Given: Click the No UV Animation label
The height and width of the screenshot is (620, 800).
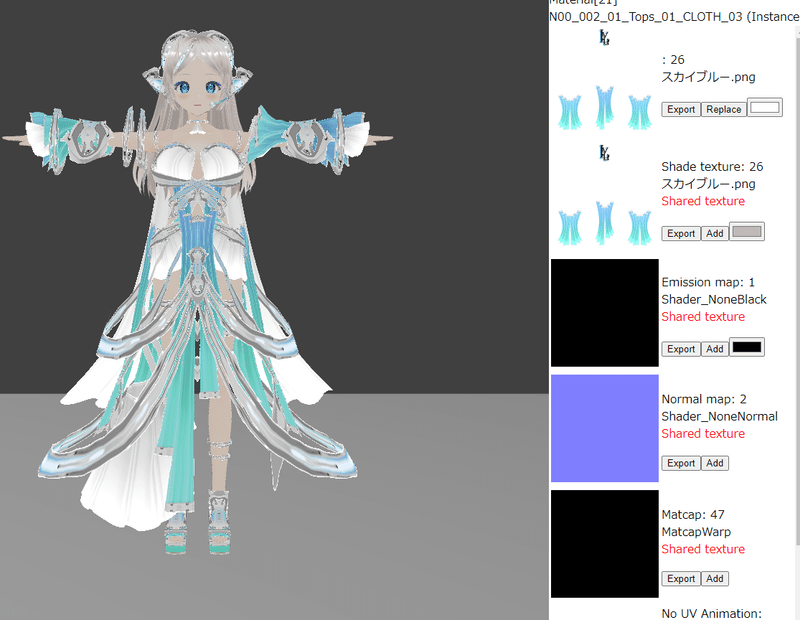Looking at the screenshot, I should coord(711,613).
